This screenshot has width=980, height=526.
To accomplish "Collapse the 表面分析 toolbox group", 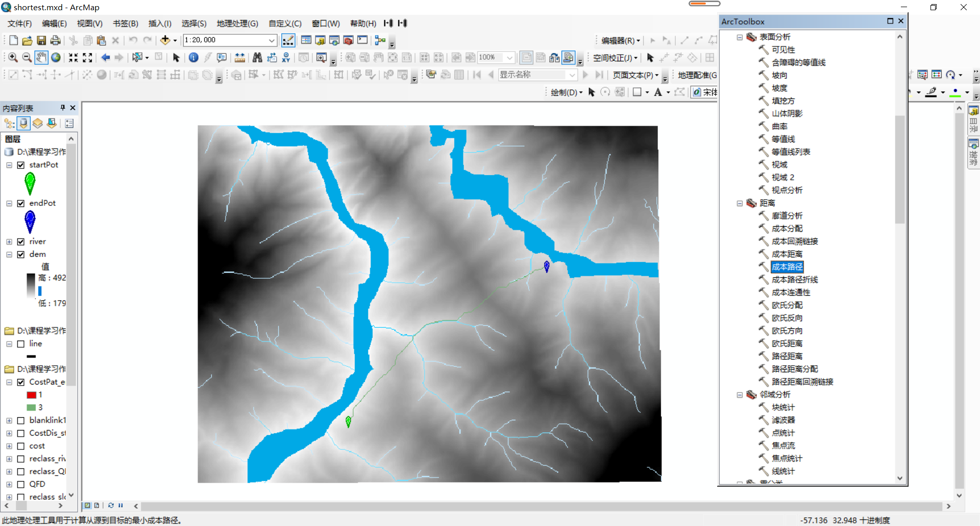I will point(740,37).
